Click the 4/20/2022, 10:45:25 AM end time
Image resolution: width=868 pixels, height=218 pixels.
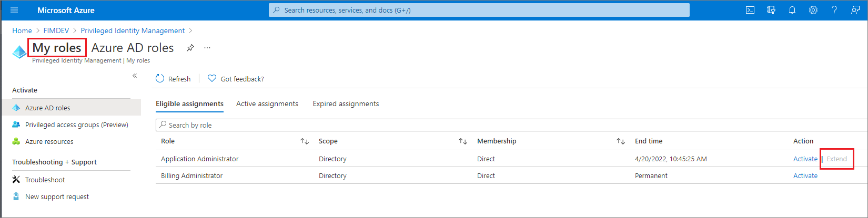pyautogui.click(x=671, y=159)
